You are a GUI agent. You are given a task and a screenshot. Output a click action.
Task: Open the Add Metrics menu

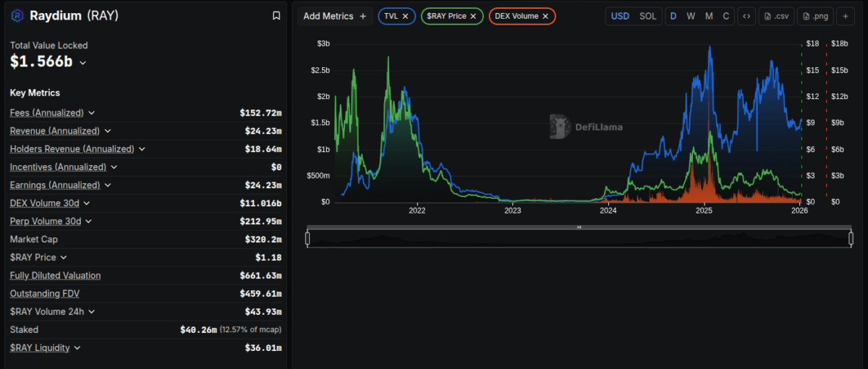(335, 16)
